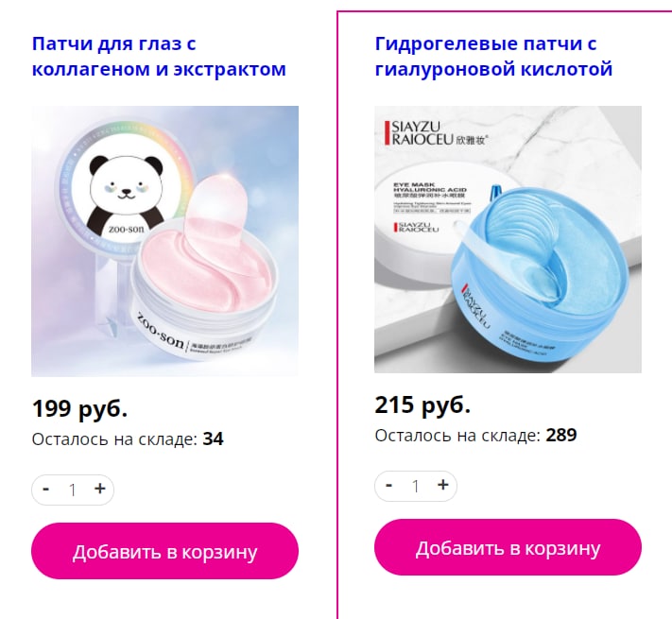This screenshot has width=672, height=619.
Task: Focus quantity field of the 215 руб. product
Action: pyautogui.click(x=416, y=486)
